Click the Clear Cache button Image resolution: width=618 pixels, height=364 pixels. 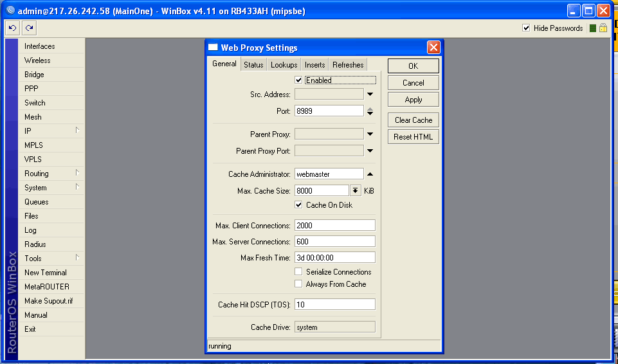tap(413, 120)
